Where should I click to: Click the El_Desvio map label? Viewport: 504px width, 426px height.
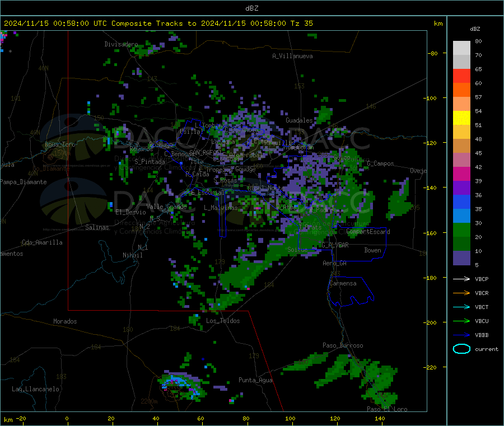pyautogui.click(x=130, y=212)
